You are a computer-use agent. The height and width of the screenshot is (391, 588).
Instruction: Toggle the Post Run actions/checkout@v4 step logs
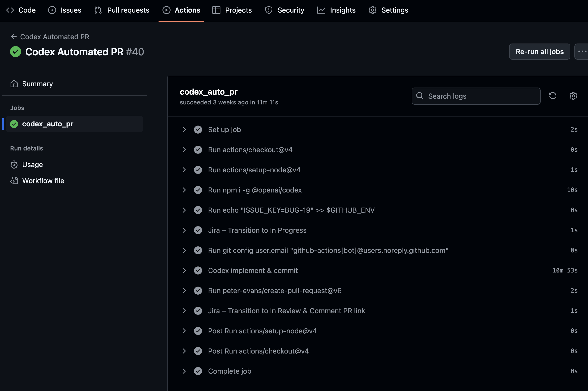(x=185, y=351)
